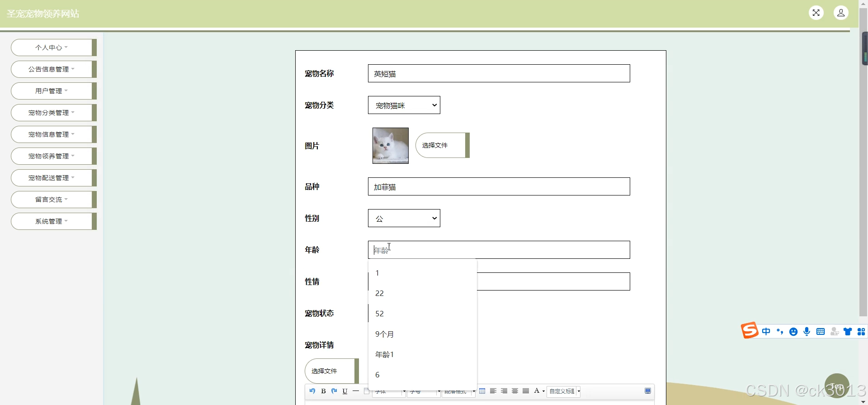Expand the 宠物信息管理 sidebar menu
The width and height of the screenshot is (868, 405).
54,134
